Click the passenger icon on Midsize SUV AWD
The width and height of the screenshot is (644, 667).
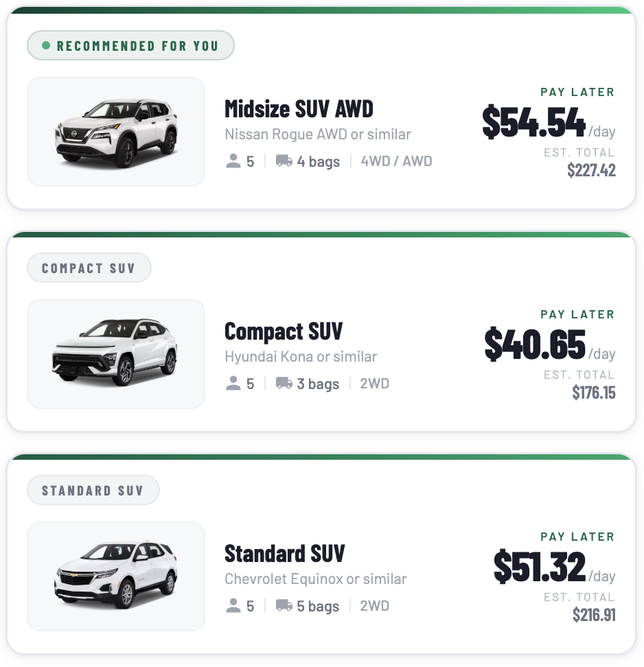[x=233, y=161]
